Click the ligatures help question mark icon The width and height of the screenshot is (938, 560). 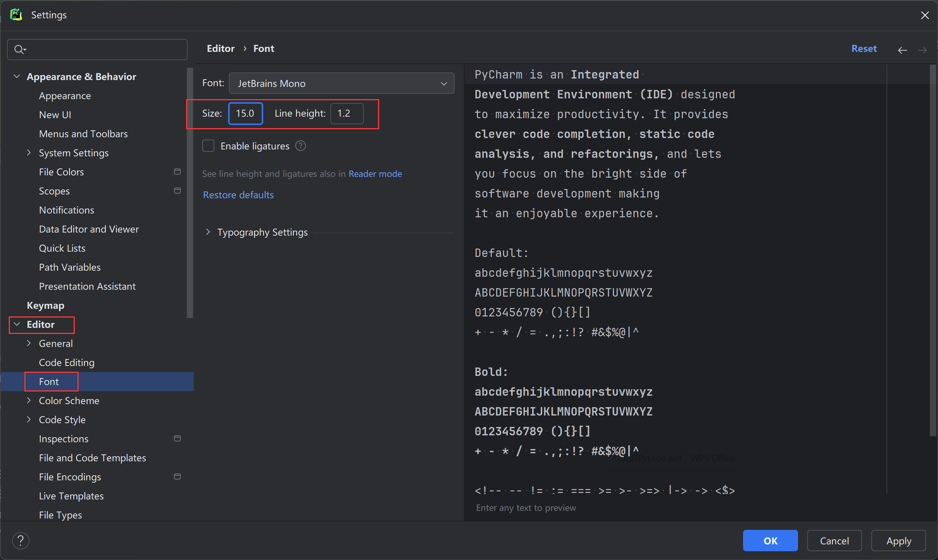click(x=301, y=146)
